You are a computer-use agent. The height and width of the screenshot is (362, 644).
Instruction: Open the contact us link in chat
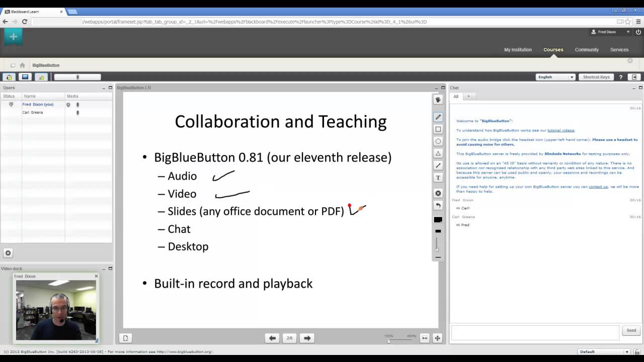598,187
